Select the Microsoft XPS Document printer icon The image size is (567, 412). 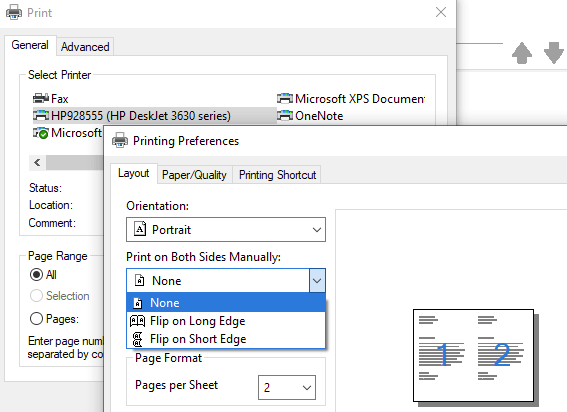[285, 98]
